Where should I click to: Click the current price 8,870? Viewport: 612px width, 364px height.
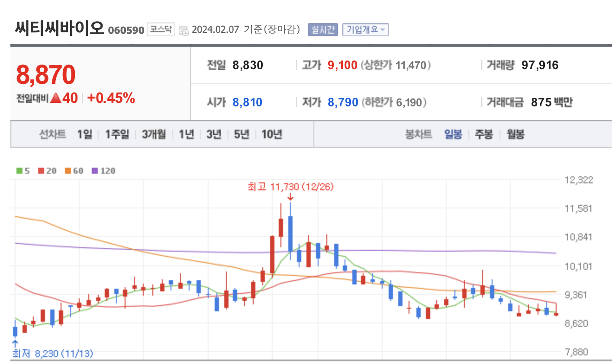coord(46,75)
